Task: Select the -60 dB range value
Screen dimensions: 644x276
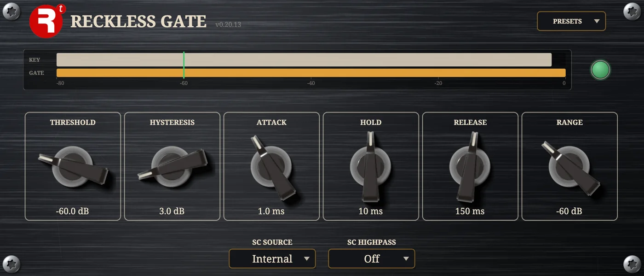Action: coord(569,211)
